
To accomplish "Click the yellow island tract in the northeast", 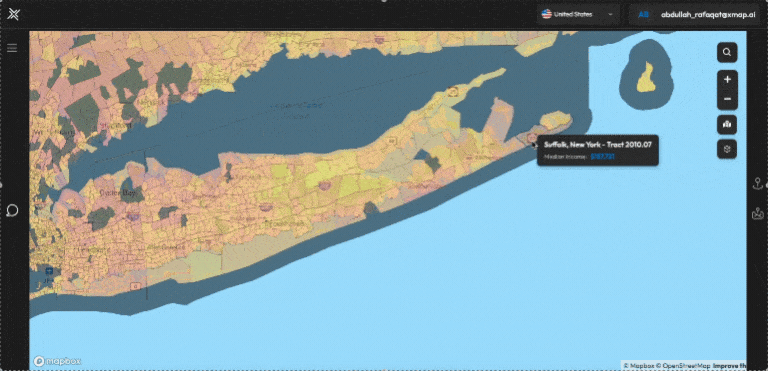I will (x=647, y=78).
